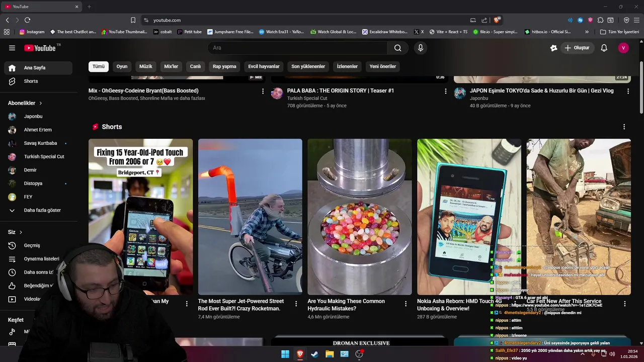Select the Son yüklenenler chip
The width and height of the screenshot is (644, 362).
coord(308,66)
